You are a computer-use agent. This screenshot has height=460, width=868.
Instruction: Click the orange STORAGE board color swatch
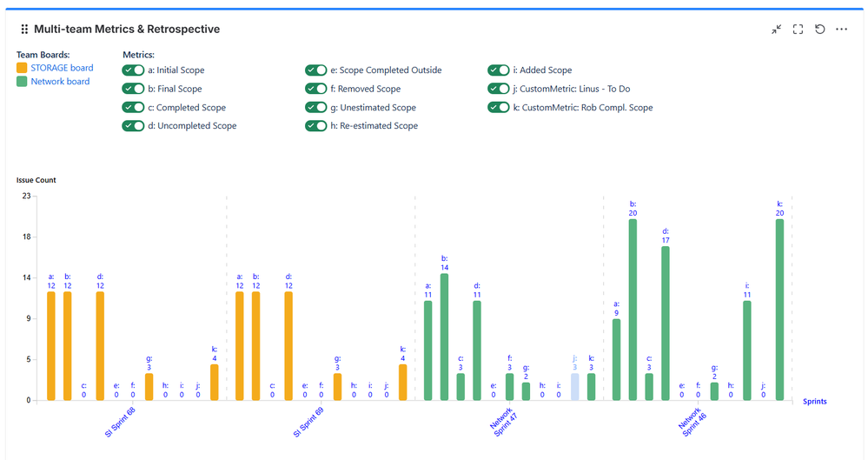tap(22, 68)
